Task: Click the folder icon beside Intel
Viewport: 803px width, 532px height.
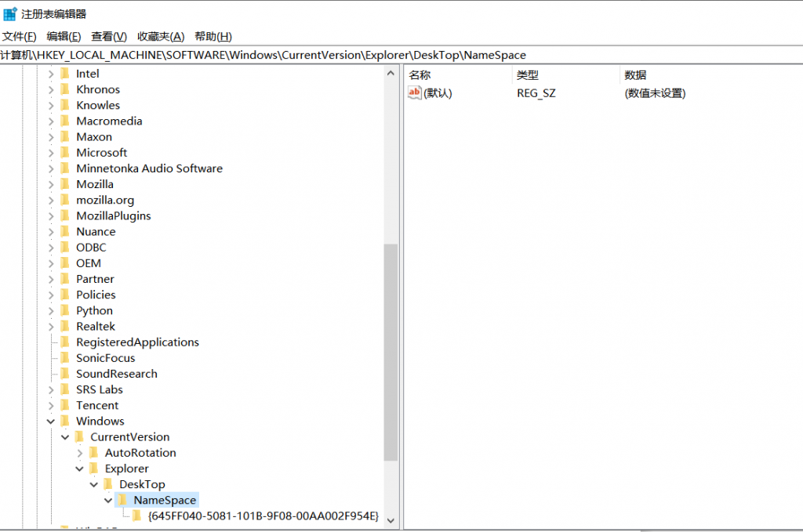Action: [65, 74]
